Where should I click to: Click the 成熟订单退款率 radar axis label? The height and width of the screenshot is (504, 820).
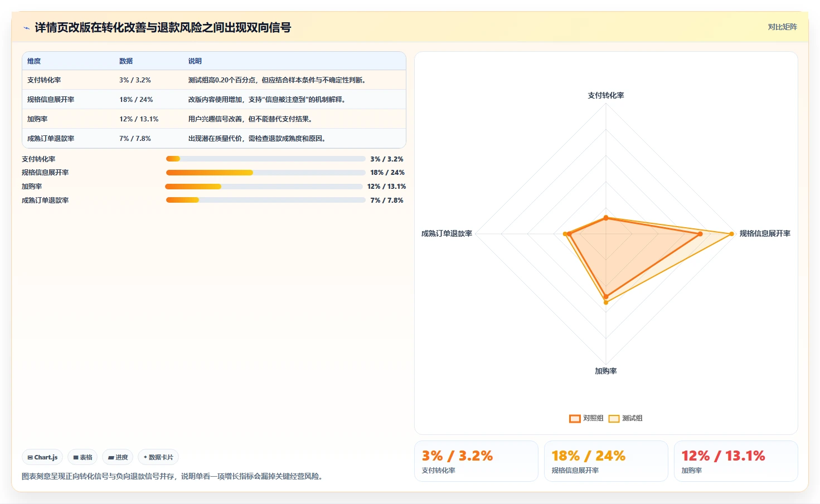point(447,234)
